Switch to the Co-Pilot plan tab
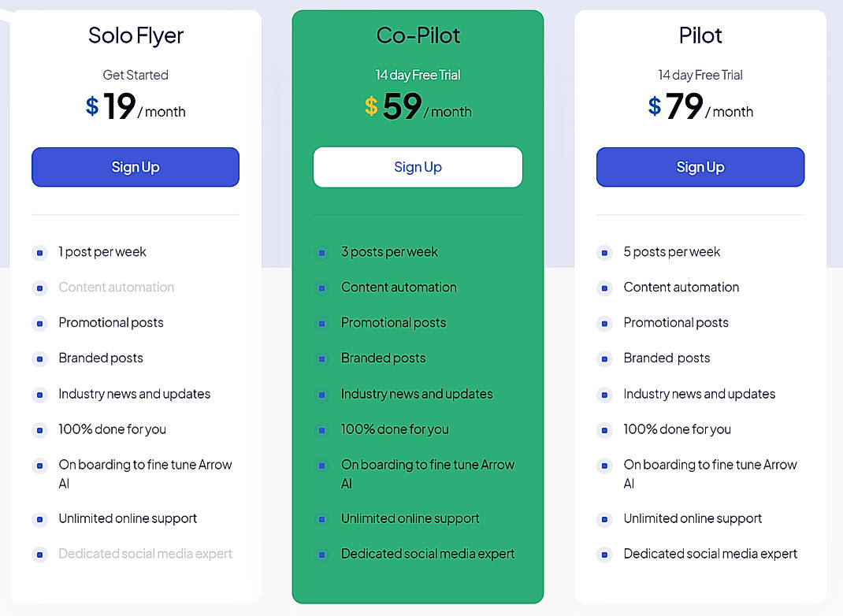 418,35
